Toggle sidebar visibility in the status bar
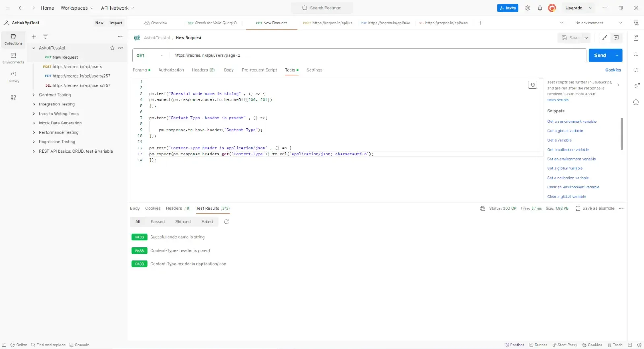This screenshot has width=644, height=349. point(4,345)
